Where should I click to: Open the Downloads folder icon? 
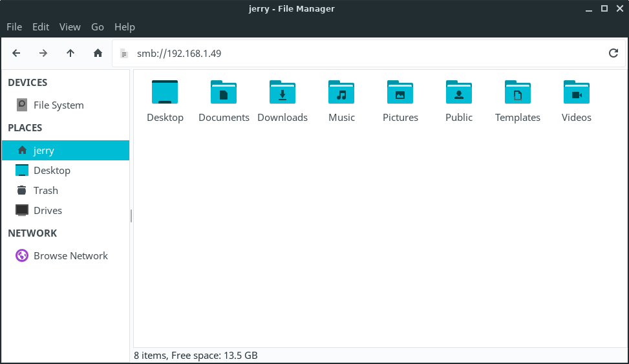283,93
